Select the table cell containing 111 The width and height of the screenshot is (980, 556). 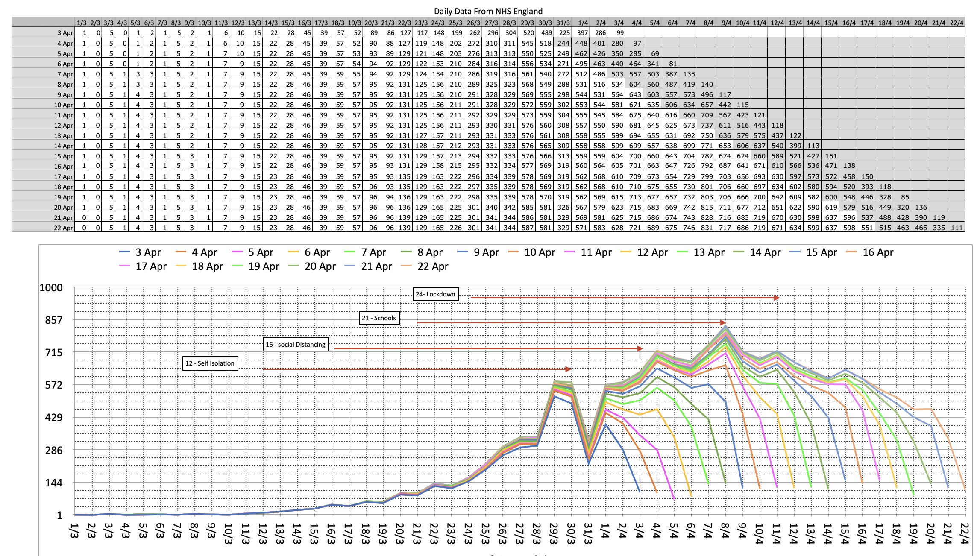[x=957, y=228]
